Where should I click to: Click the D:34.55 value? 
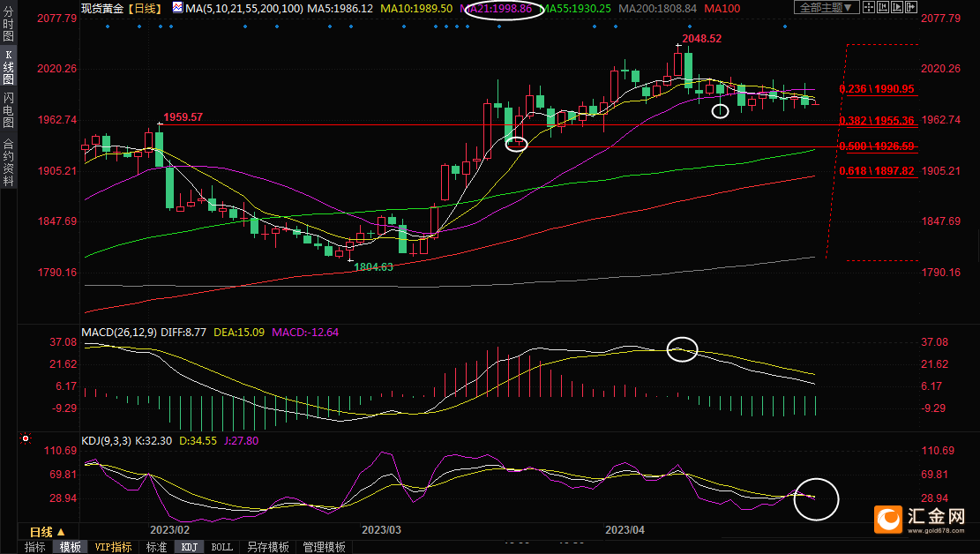tap(198, 441)
